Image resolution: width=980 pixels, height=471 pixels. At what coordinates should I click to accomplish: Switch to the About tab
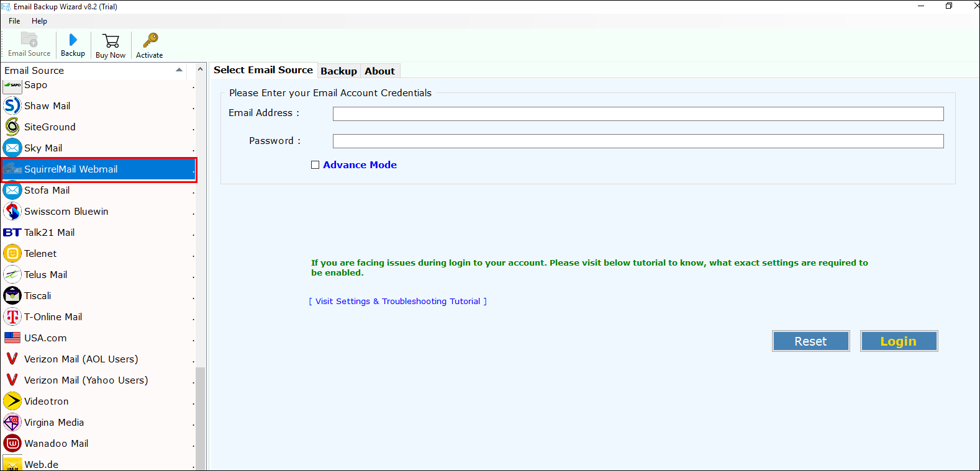pyautogui.click(x=379, y=71)
